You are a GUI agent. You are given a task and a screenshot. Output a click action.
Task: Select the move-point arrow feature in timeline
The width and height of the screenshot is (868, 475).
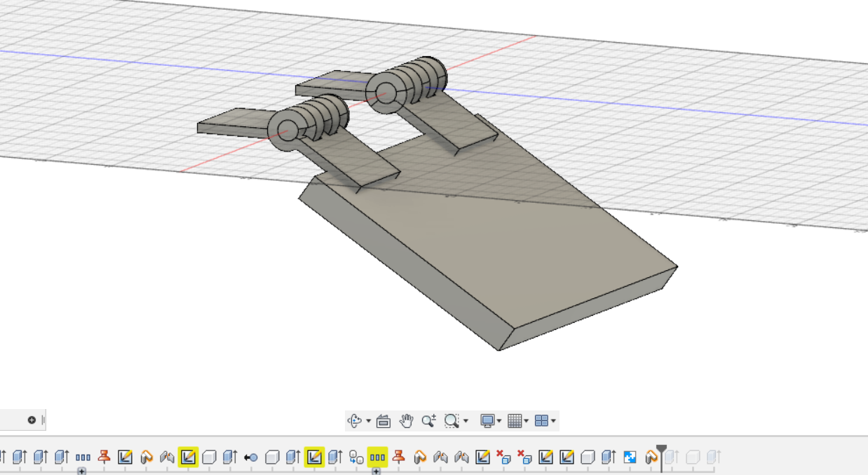251,457
